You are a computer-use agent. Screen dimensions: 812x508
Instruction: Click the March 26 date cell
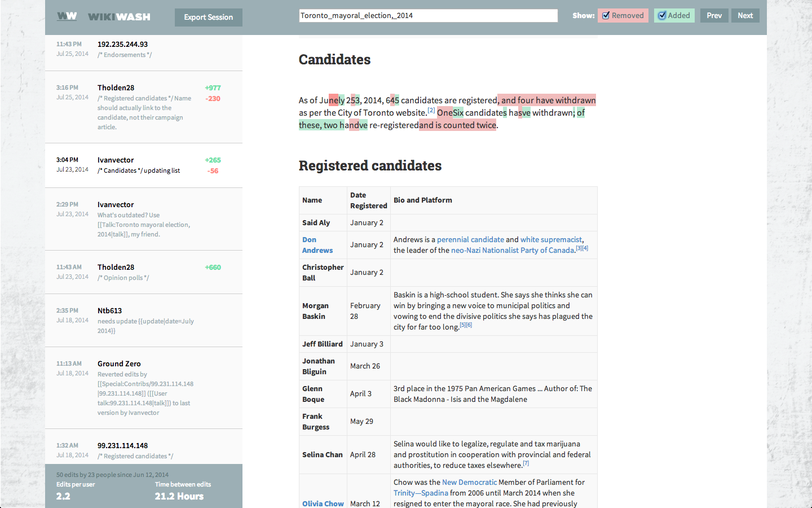coord(368,366)
